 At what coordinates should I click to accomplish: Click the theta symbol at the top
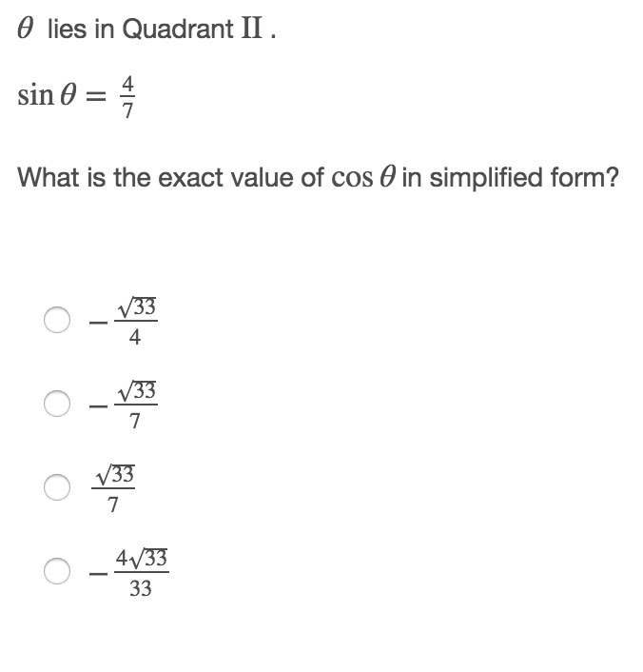pyautogui.click(x=27, y=30)
